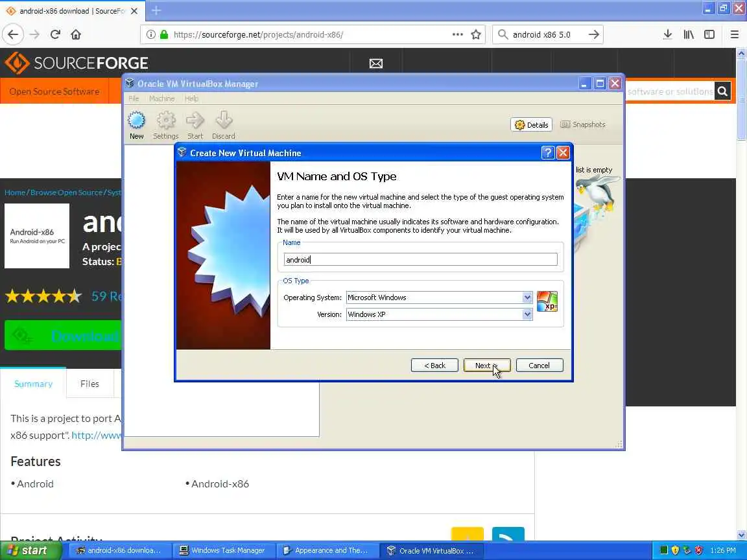
Task: Click the SourceForge logo
Action: click(77, 63)
